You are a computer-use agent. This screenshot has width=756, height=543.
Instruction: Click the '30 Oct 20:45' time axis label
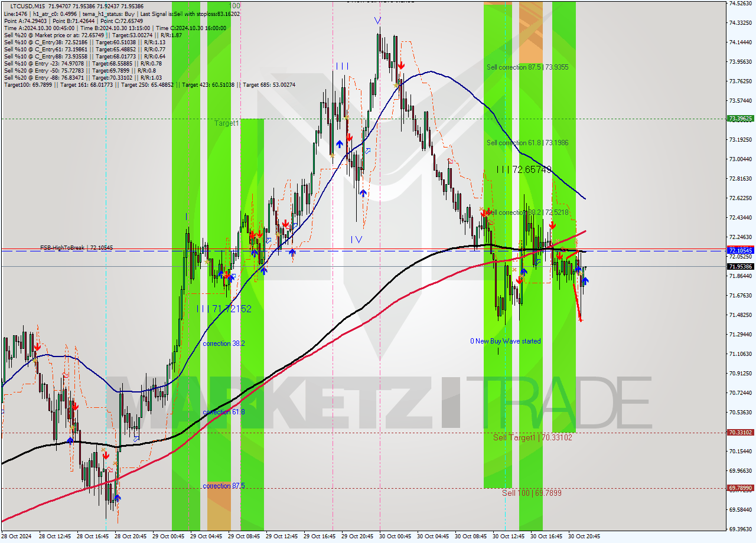click(585, 537)
